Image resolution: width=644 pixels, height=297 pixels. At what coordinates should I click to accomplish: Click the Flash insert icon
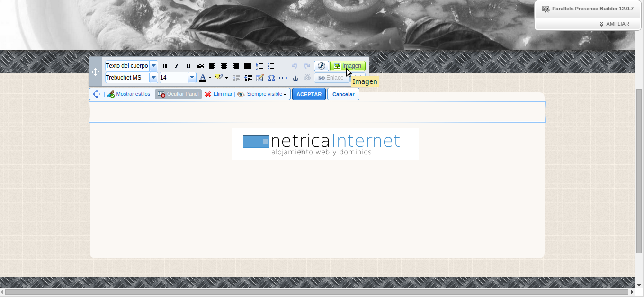coord(322,66)
